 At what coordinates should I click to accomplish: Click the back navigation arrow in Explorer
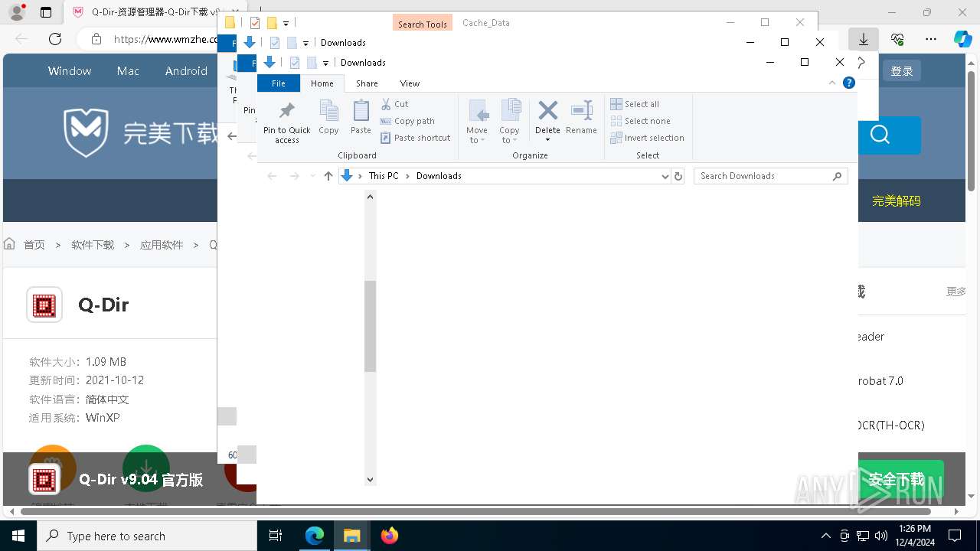[x=272, y=176]
